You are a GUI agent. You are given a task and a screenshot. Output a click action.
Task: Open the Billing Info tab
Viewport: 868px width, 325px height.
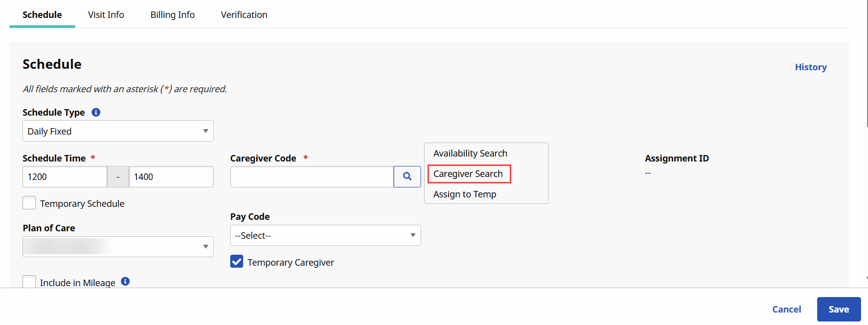(172, 15)
